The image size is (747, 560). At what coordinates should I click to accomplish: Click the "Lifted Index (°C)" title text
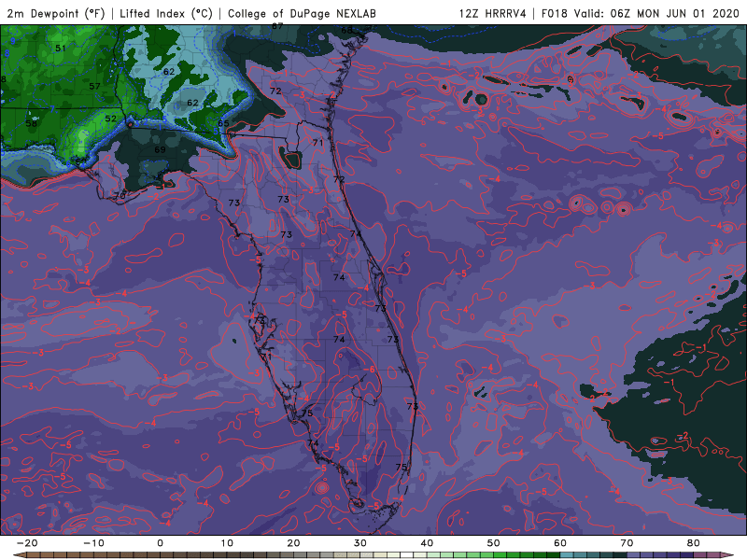coord(166,13)
